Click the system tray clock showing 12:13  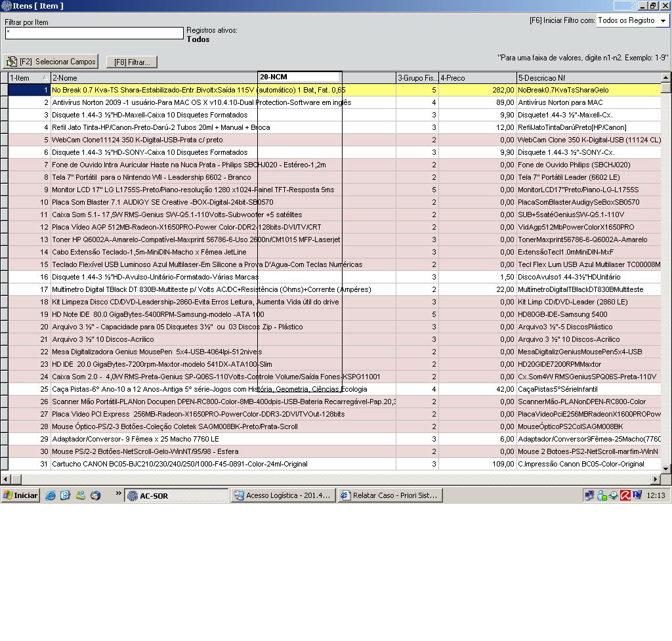click(656, 495)
